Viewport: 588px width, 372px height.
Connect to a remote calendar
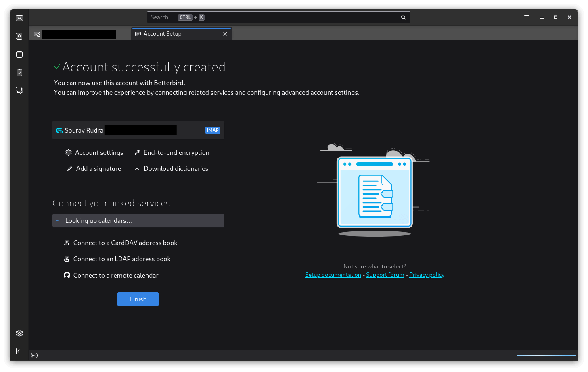pos(115,275)
